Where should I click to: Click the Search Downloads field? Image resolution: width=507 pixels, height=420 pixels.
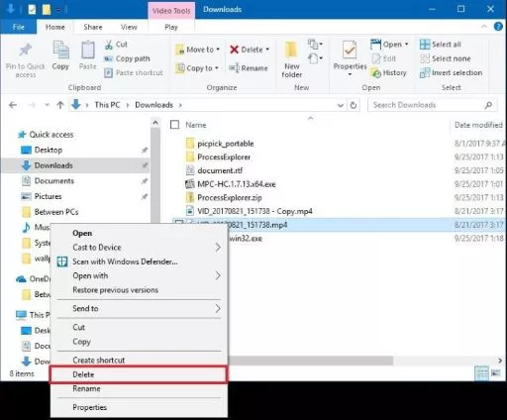point(433,105)
